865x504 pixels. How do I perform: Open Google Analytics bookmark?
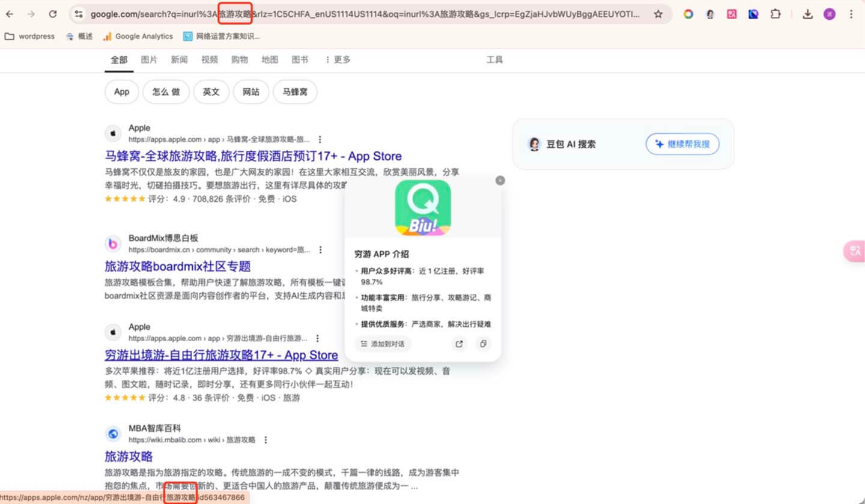coord(138,36)
